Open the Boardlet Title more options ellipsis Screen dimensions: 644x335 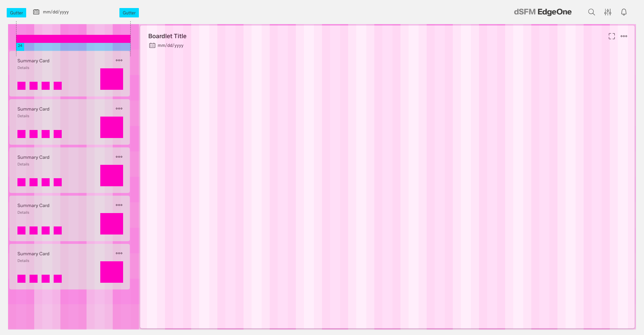point(624,36)
